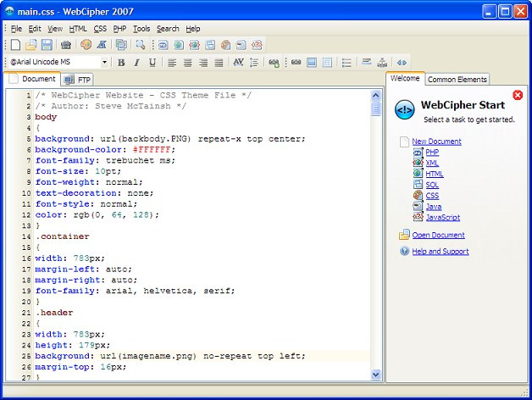532x400 pixels.
Task: Create a new Java document link
Action: [434, 207]
